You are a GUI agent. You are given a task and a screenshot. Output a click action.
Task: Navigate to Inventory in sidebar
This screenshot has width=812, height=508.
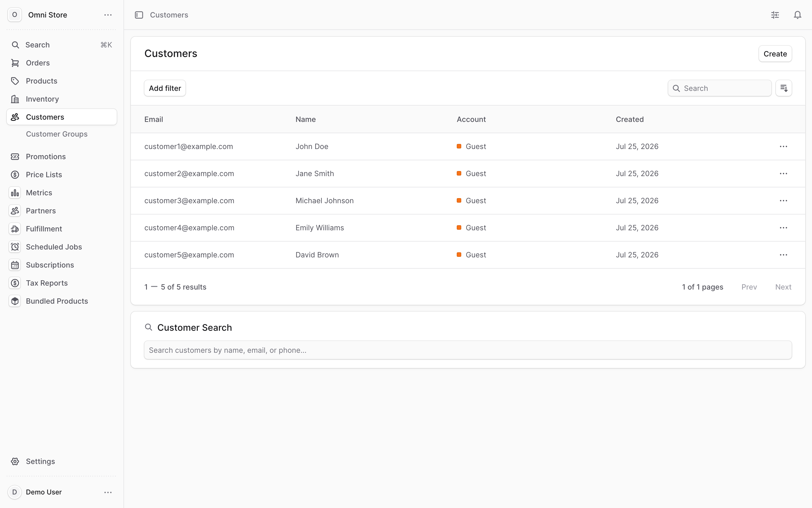coord(62,99)
